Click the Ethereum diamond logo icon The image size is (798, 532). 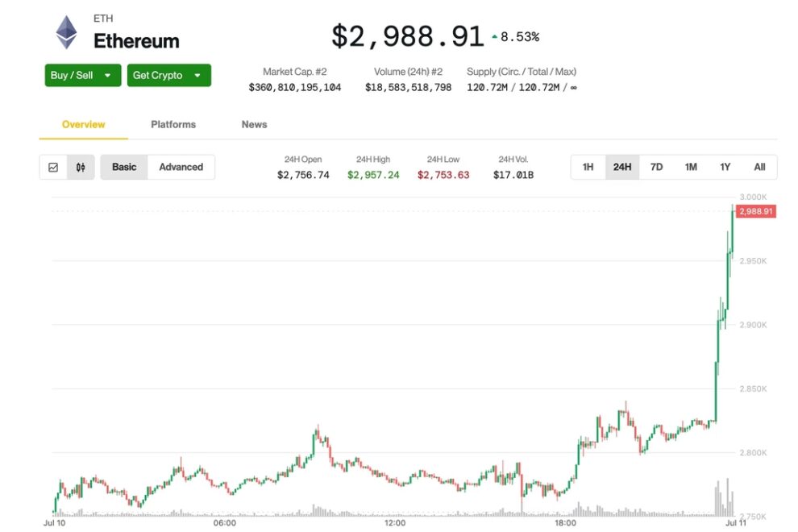pyautogui.click(x=66, y=33)
